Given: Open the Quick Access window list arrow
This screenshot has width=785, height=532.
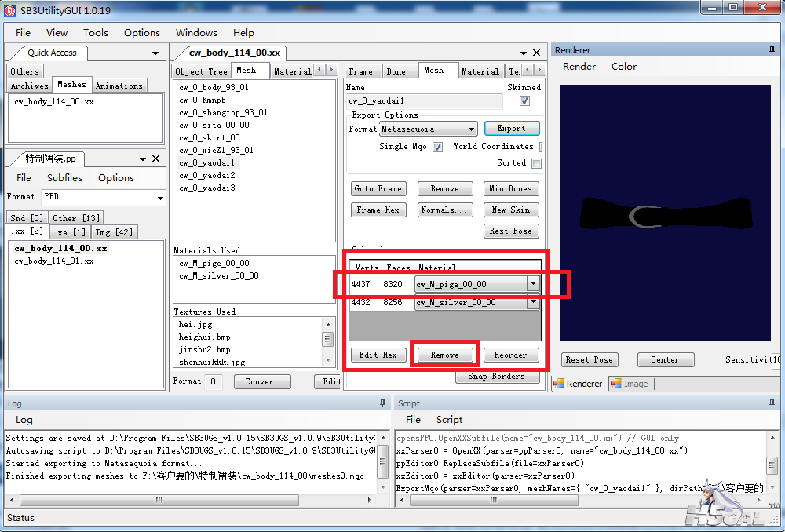Looking at the screenshot, I should (x=155, y=53).
